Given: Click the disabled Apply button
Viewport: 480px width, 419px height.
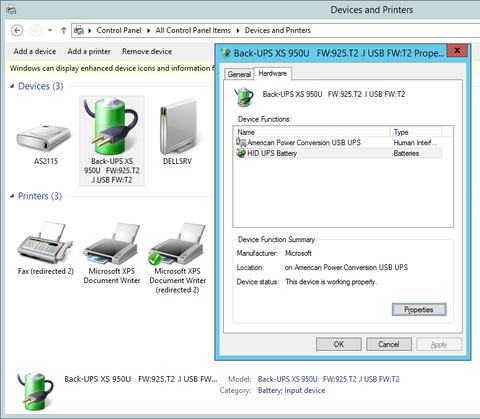Looking at the screenshot, I should click(439, 344).
